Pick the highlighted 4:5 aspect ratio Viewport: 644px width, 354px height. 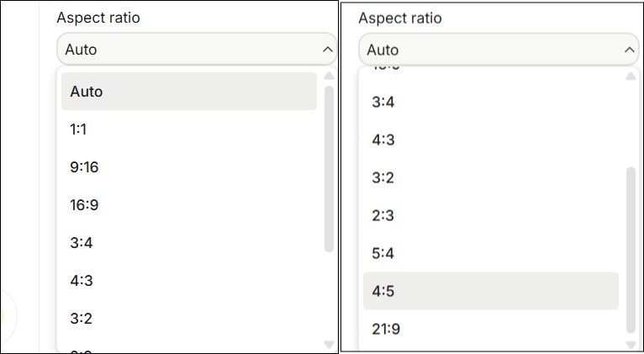490,291
